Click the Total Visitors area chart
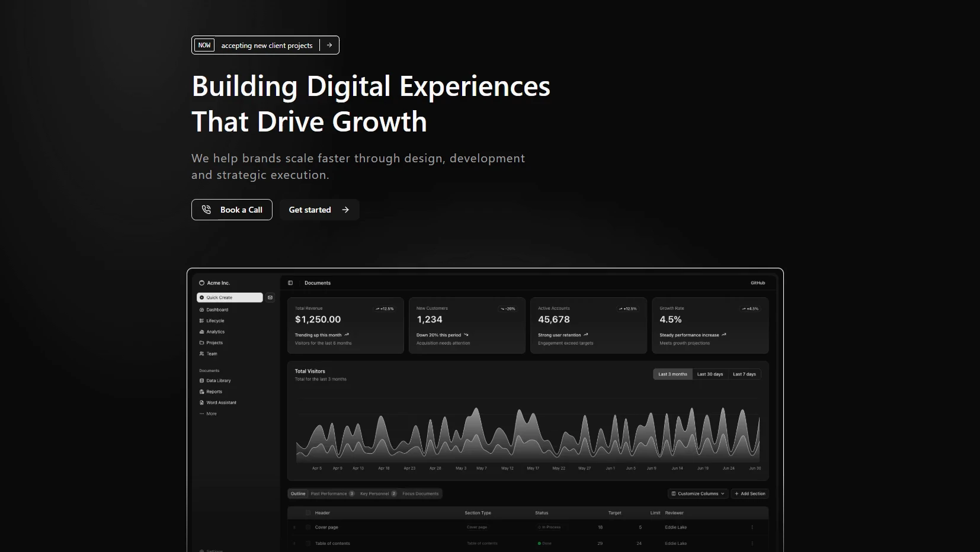The height and width of the screenshot is (552, 980). pos(527,434)
